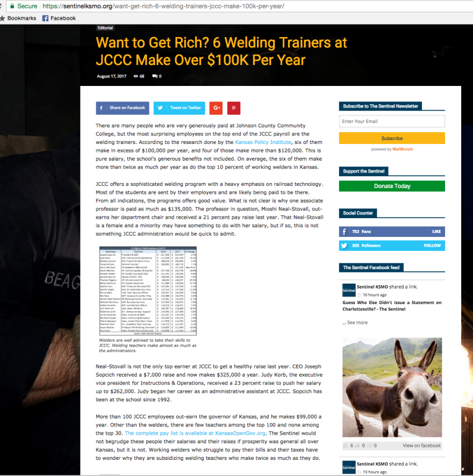The width and height of the screenshot is (473, 476).
Task: Open the Facebook bookmark icon
Action: pyautogui.click(x=45, y=18)
